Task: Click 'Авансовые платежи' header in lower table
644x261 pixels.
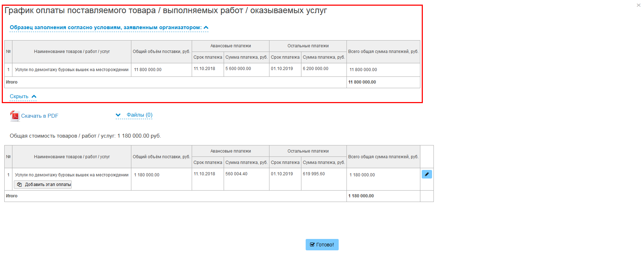Action: pyautogui.click(x=231, y=151)
